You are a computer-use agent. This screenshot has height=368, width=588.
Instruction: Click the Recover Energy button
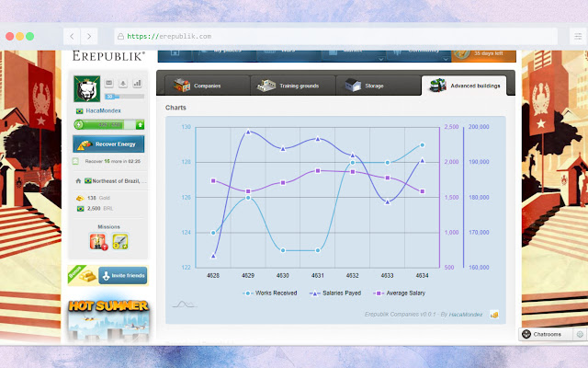pos(108,144)
